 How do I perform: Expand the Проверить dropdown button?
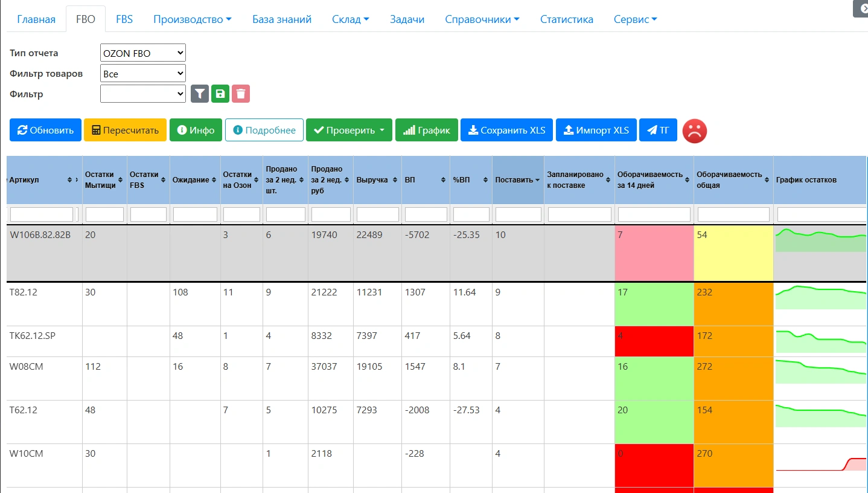(349, 130)
